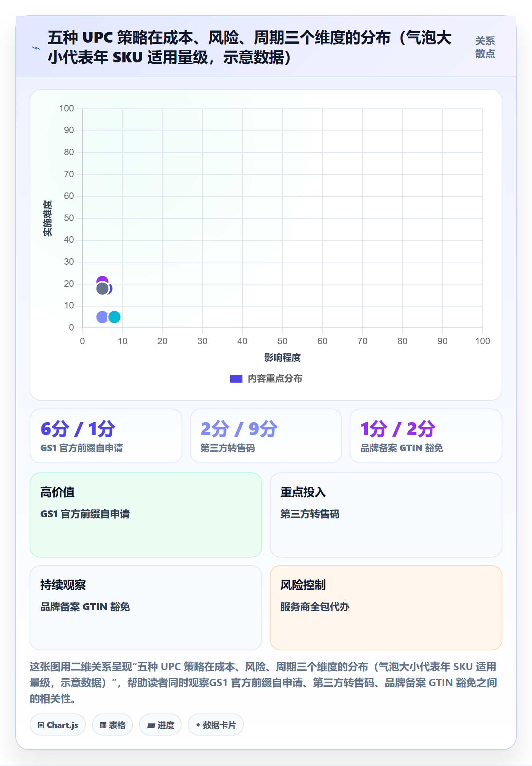Click the chart title starting with 五种 UPC 策略

[250, 48]
